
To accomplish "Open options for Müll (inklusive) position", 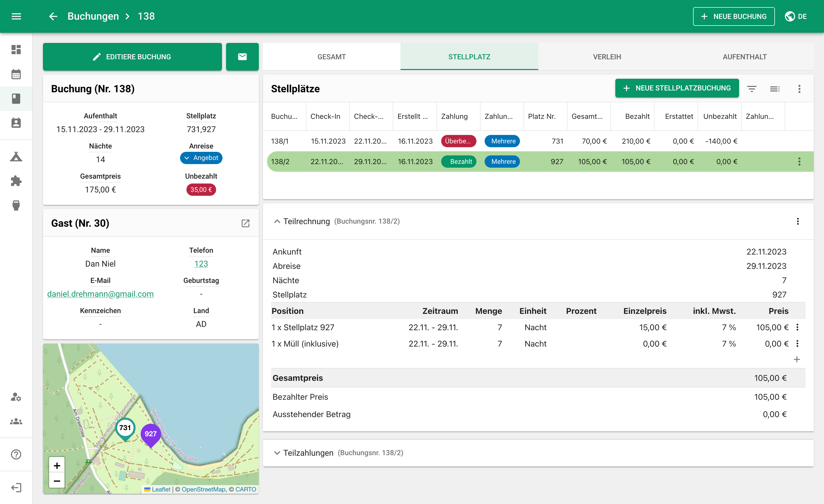I will (797, 343).
